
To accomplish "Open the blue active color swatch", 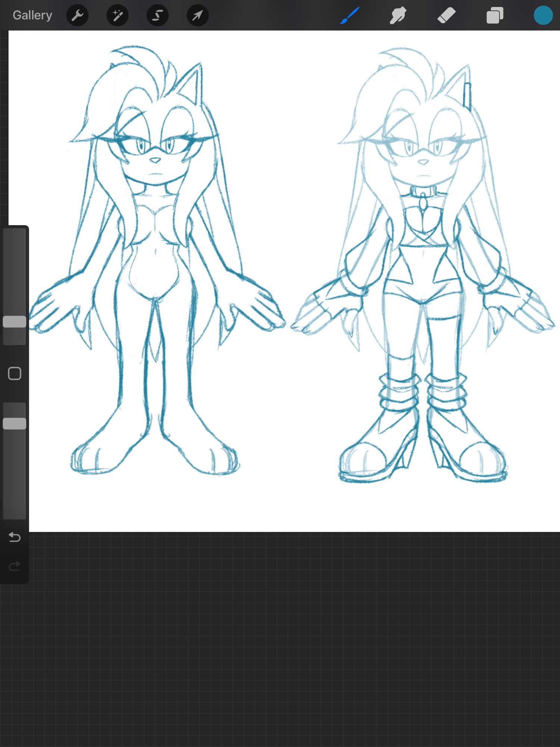I will [x=543, y=15].
